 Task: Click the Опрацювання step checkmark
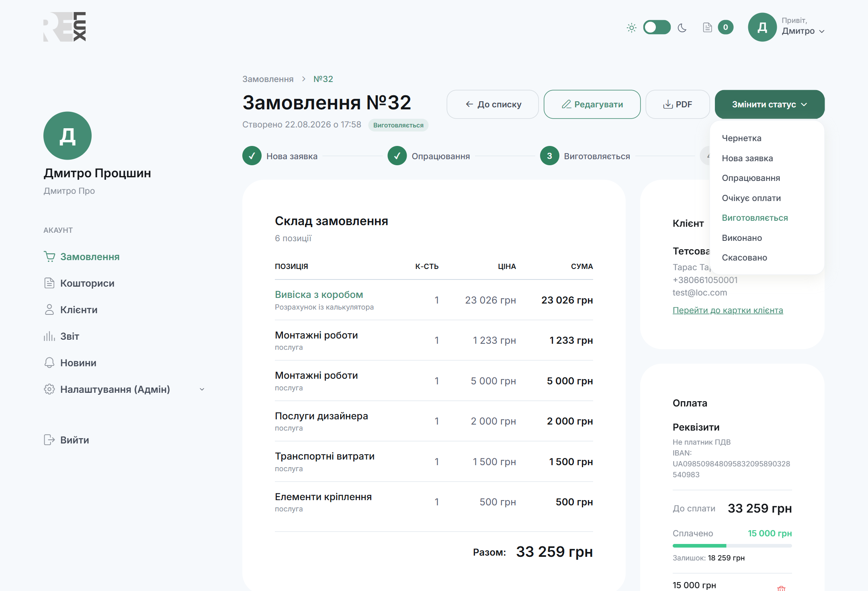397,156
